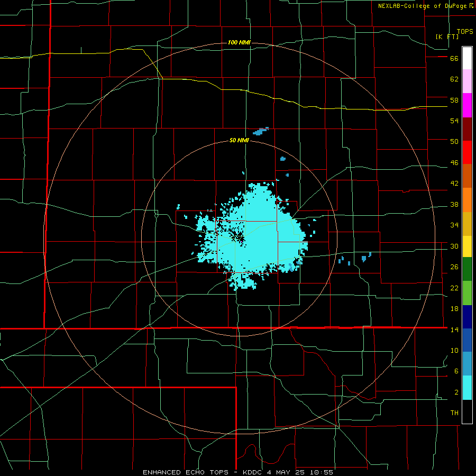Click the dark orange 46 kft color band
The width and height of the screenshot is (476, 476).
coord(467,176)
